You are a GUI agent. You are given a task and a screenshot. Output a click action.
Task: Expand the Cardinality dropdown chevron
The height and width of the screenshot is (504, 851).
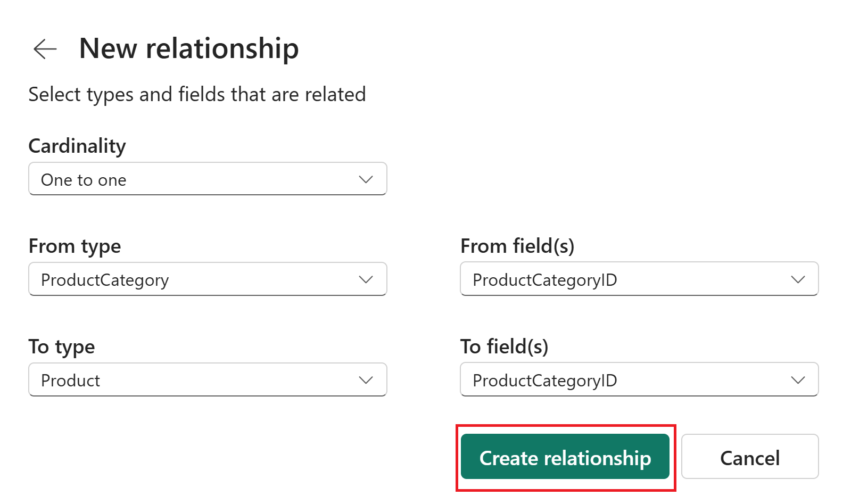tap(366, 179)
